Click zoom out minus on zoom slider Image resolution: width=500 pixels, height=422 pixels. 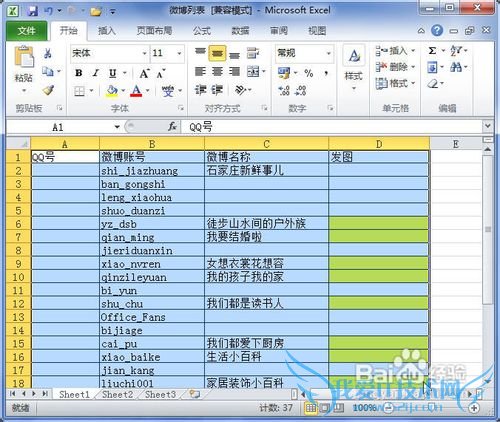coord(387,408)
